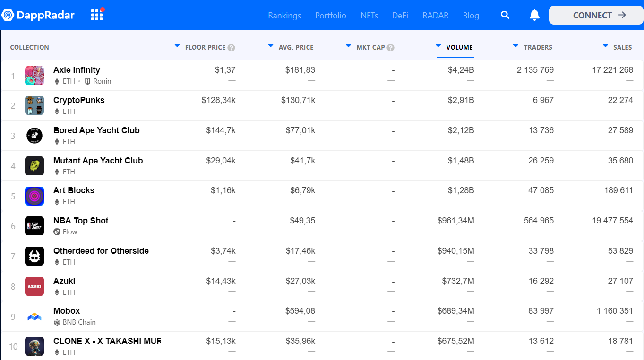644x360 pixels.
Task: Click the Mkt Cap help question icon
Action: click(x=390, y=48)
